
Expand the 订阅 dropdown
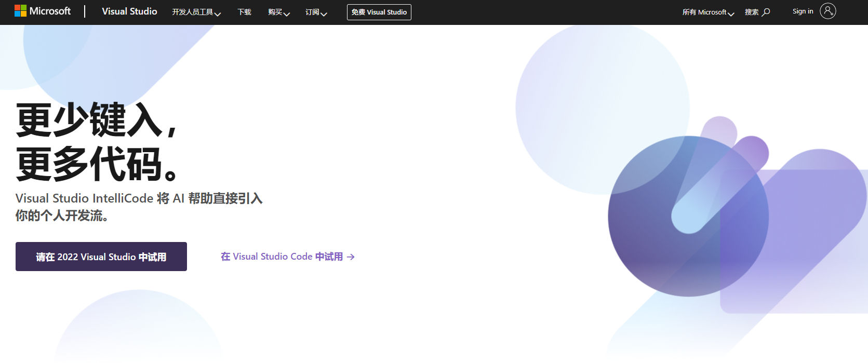(316, 12)
